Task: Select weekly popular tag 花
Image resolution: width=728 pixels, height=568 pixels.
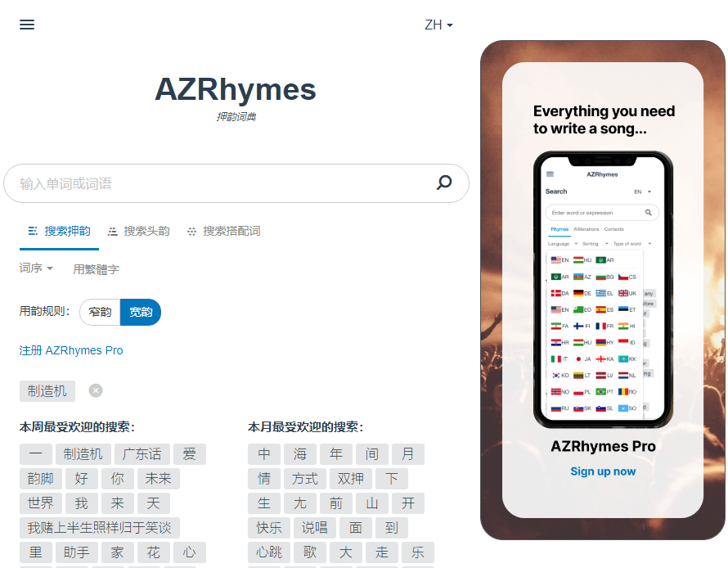Action: coord(154,552)
